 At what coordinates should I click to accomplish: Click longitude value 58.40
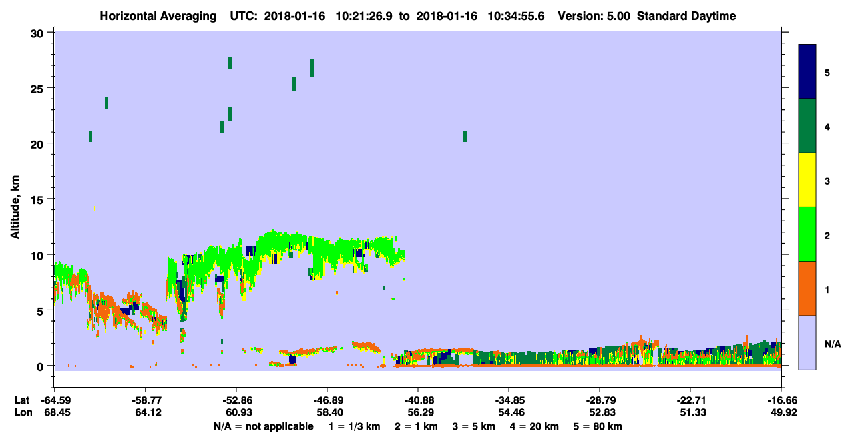329,413
